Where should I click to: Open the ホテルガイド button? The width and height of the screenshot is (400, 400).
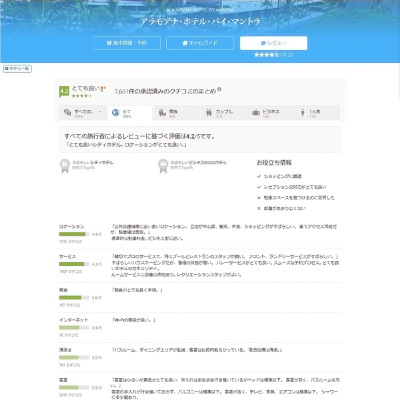click(x=200, y=43)
